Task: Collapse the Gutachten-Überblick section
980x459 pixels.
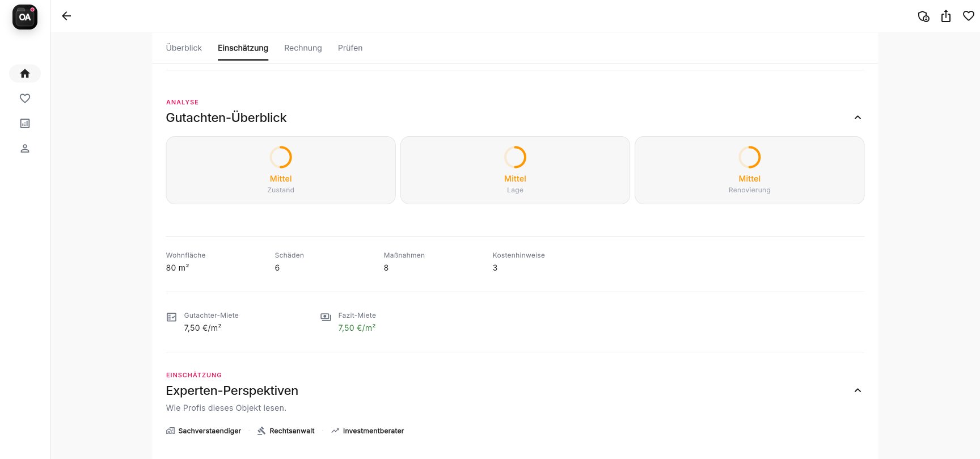Action: pos(857,117)
